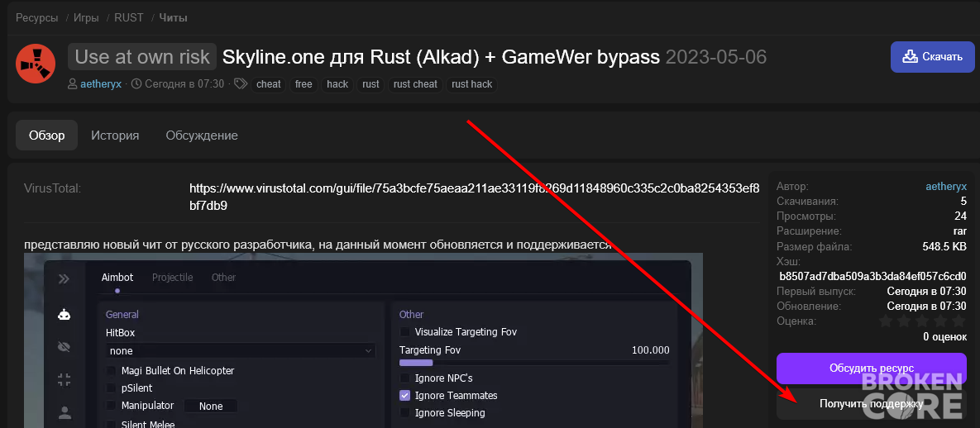This screenshot has width=980, height=428.
Task: Select the corner-brackets sidebar icon
Action: tap(64, 379)
